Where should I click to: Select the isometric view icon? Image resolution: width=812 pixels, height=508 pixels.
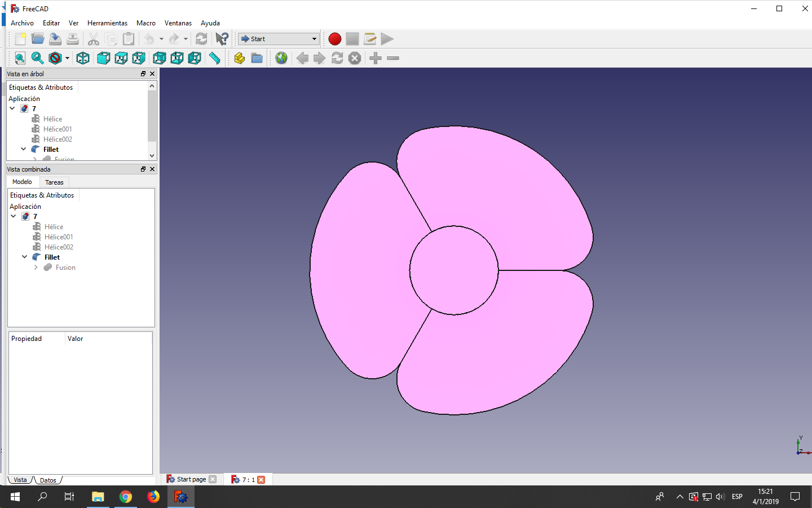point(83,58)
